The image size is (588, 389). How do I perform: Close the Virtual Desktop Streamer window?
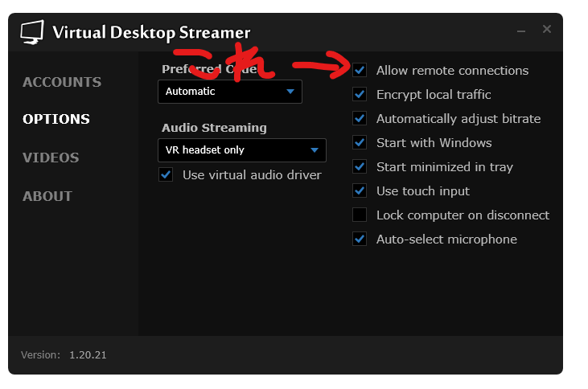547,29
